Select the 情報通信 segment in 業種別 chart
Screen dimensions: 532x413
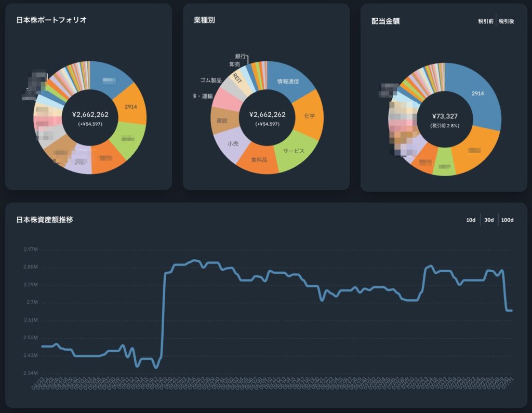click(x=288, y=82)
